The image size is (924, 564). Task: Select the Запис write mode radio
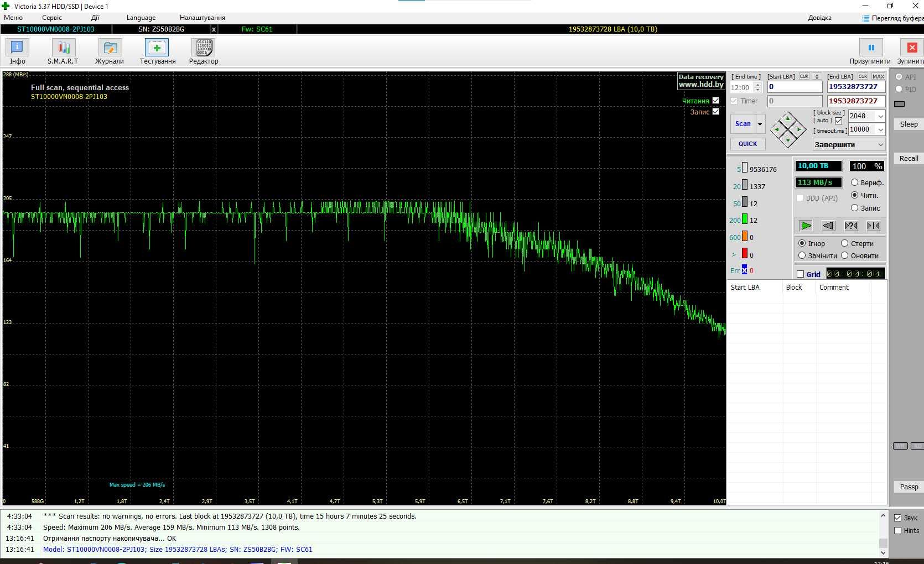coord(854,208)
